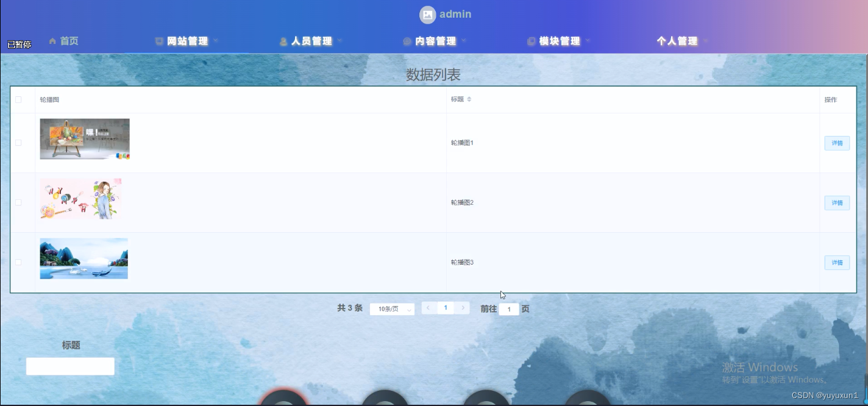
Task: Open the 10条/页 page size dropdown
Action: 392,309
